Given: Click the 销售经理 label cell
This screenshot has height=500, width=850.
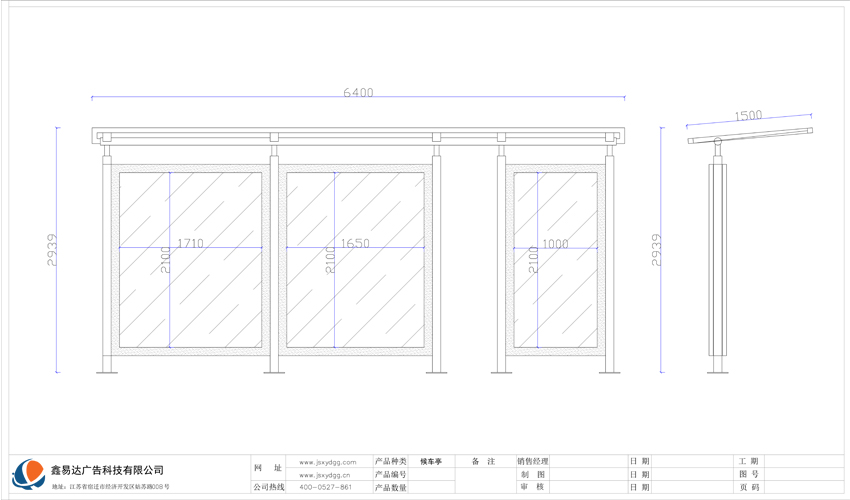Looking at the screenshot, I should [x=532, y=461].
